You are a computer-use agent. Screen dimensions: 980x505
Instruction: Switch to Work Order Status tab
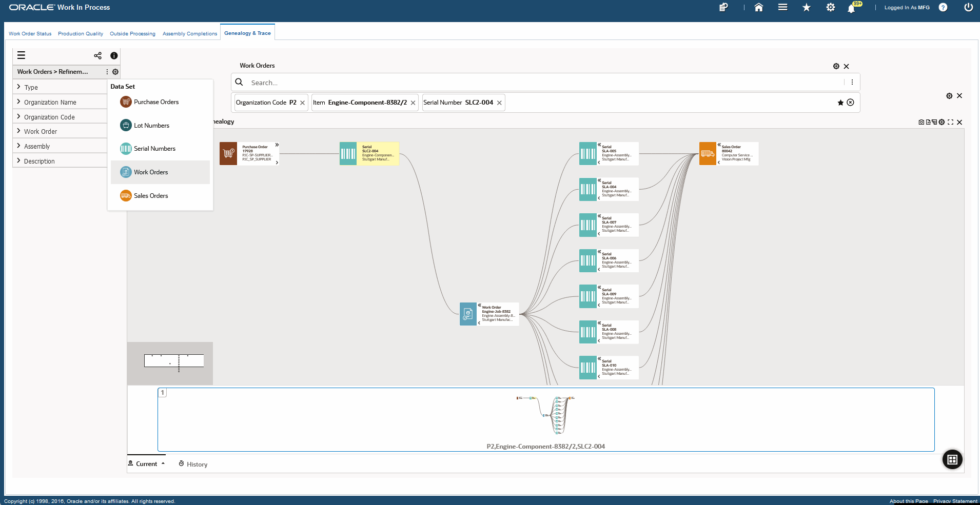tap(30, 34)
